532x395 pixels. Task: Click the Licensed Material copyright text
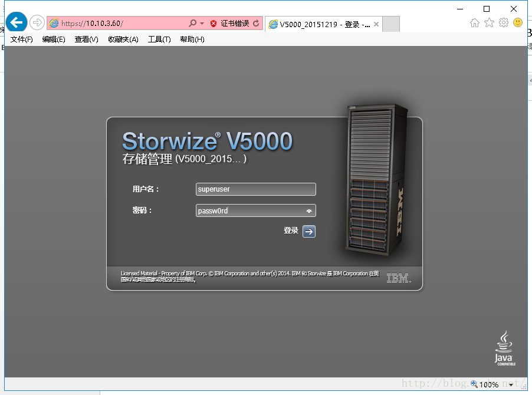click(249, 276)
